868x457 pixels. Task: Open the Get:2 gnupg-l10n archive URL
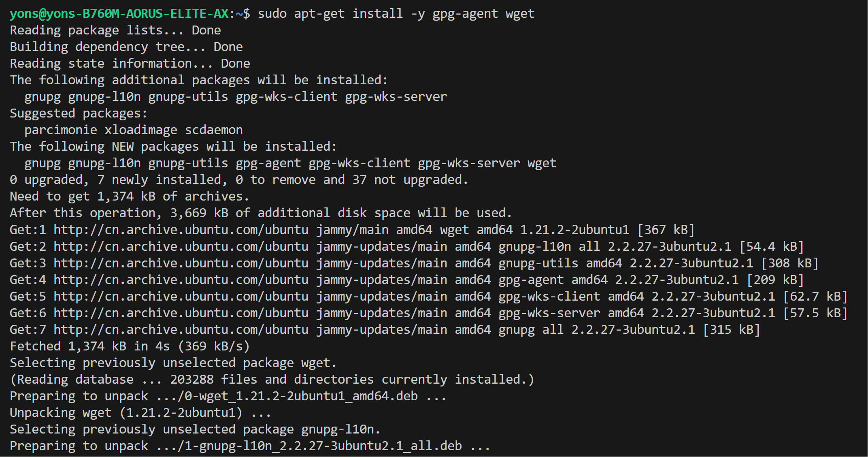click(181, 247)
